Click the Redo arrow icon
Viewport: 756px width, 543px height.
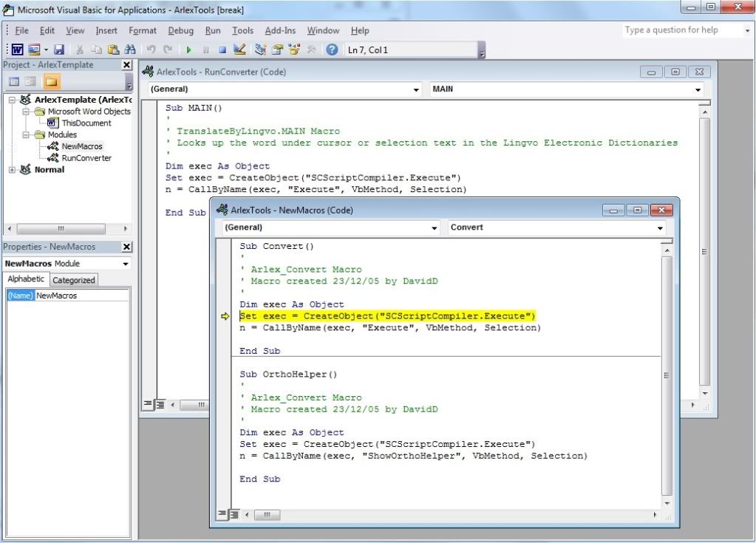167,49
